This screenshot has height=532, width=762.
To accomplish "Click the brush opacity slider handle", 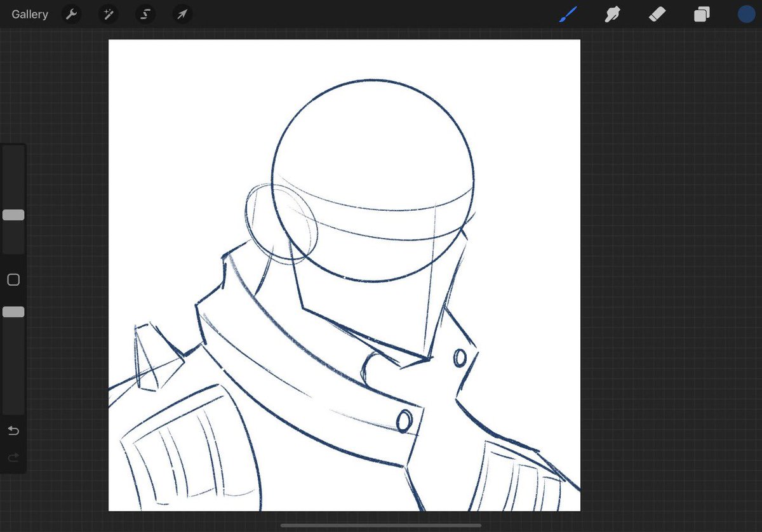I will coord(13,312).
